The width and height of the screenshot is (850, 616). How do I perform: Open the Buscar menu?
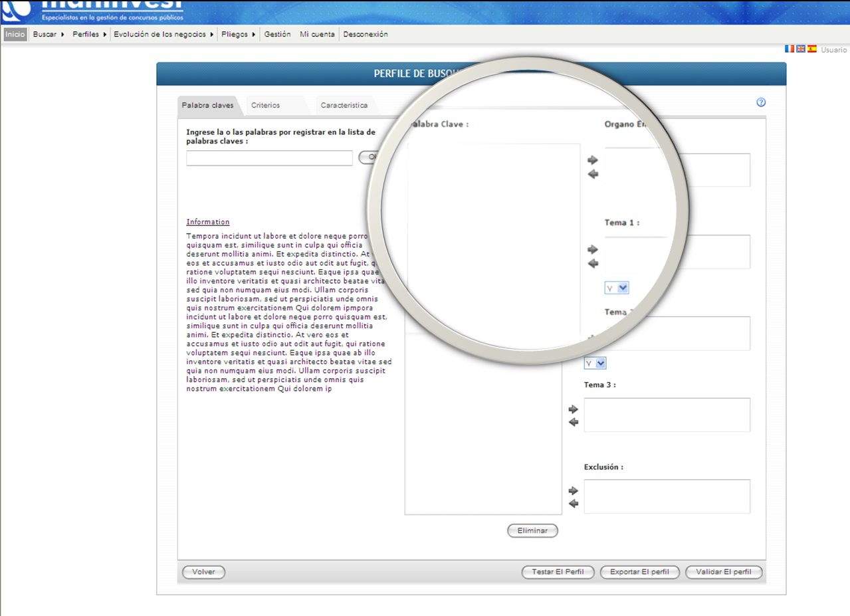coord(49,35)
